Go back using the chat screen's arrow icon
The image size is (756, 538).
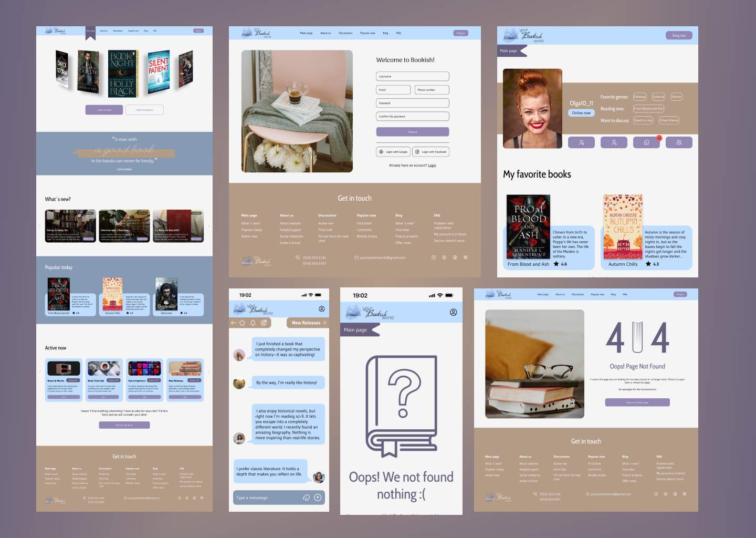(234, 323)
